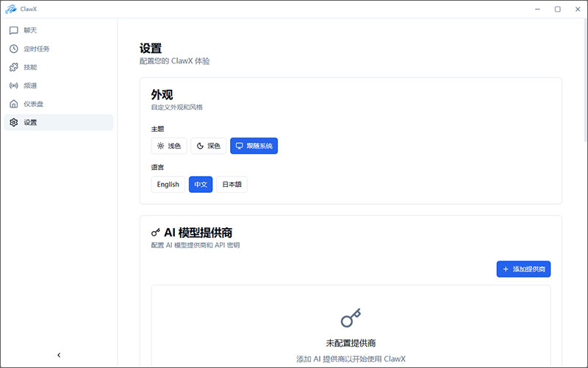Open 技能 label in the sidebar
The height and width of the screenshot is (368, 588).
click(x=30, y=67)
